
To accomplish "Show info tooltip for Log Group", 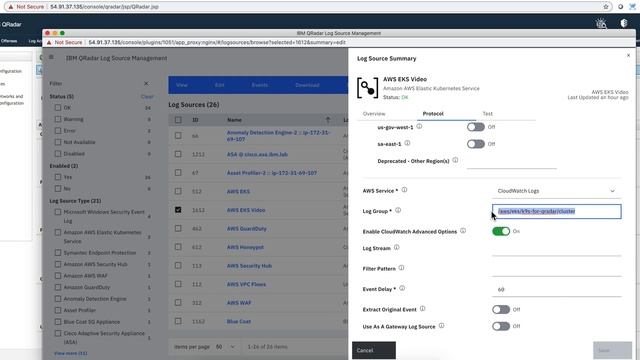I will coord(398,210).
